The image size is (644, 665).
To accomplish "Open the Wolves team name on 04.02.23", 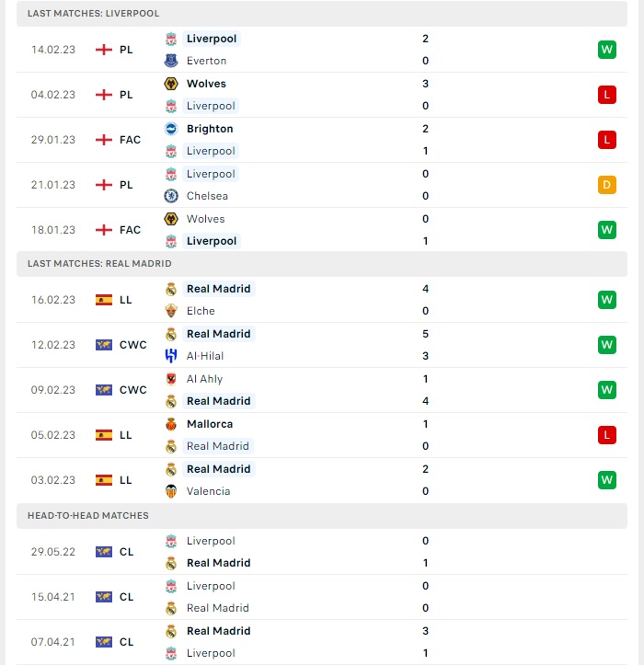I will [206, 84].
